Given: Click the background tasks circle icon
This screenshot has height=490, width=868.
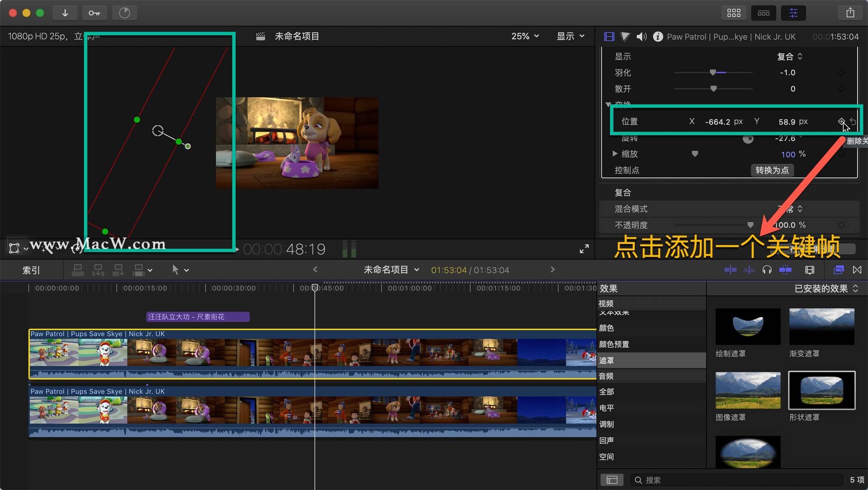Looking at the screenshot, I should [x=124, y=13].
